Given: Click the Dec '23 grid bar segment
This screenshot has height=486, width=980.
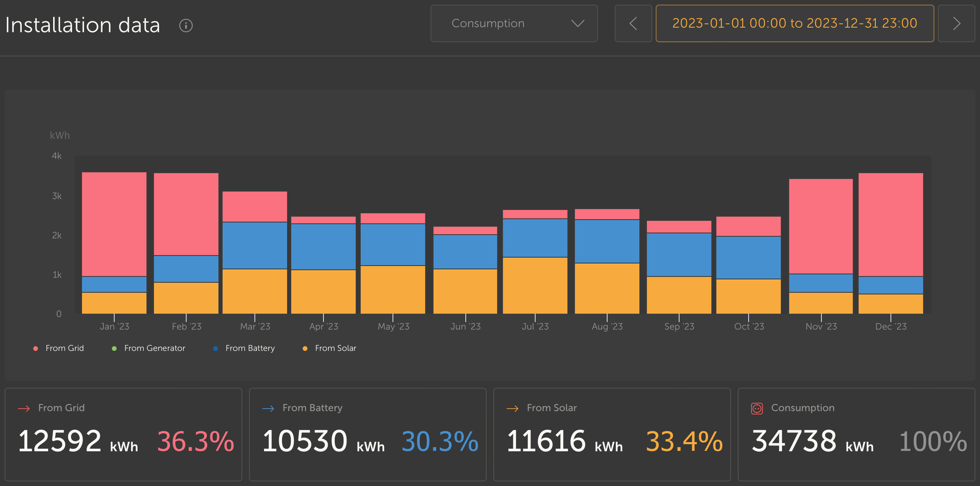Looking at the screenshot, I should pyautogui.click(x=891, y=225).
